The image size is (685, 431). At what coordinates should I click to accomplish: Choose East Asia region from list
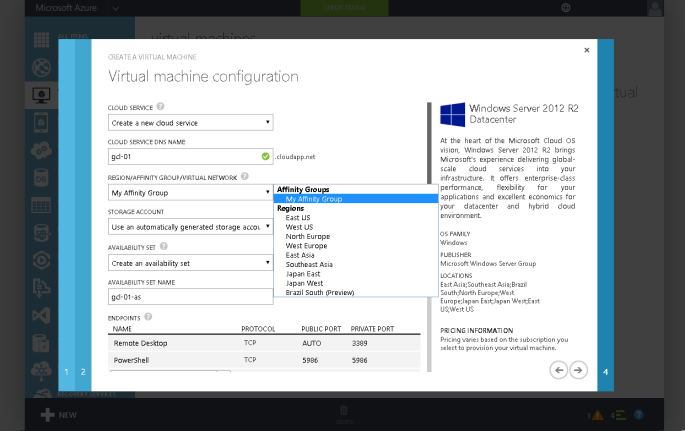coord(300,255)
